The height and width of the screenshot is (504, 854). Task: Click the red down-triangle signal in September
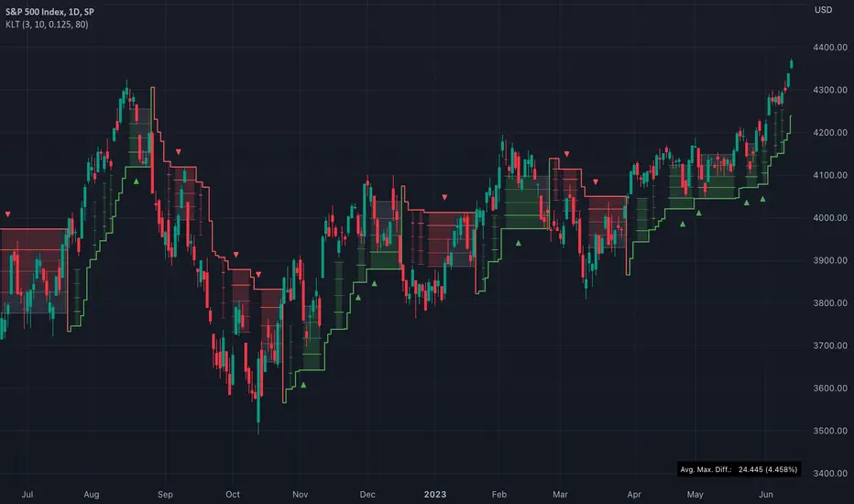tap(179, 152)
